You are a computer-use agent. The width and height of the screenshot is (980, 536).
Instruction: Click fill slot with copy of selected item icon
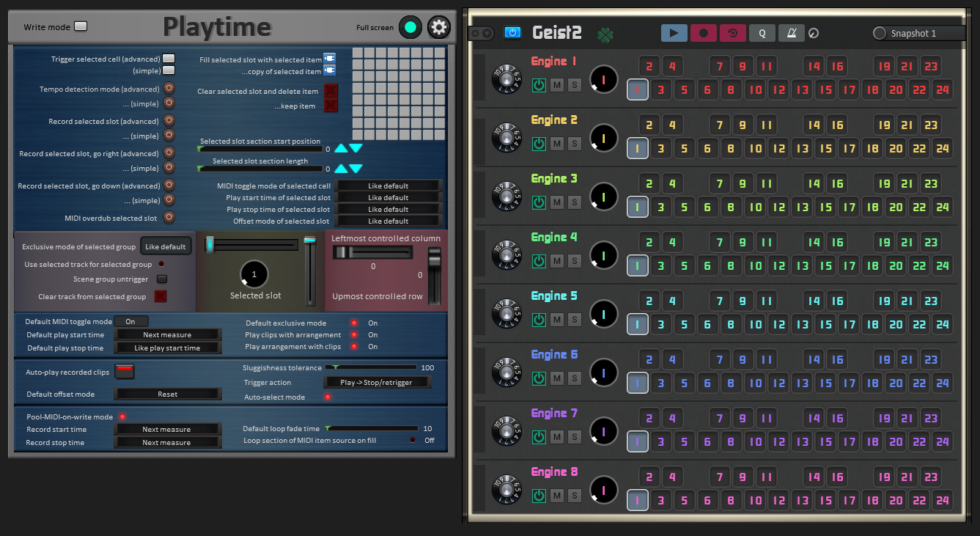[x=329, y=70]
